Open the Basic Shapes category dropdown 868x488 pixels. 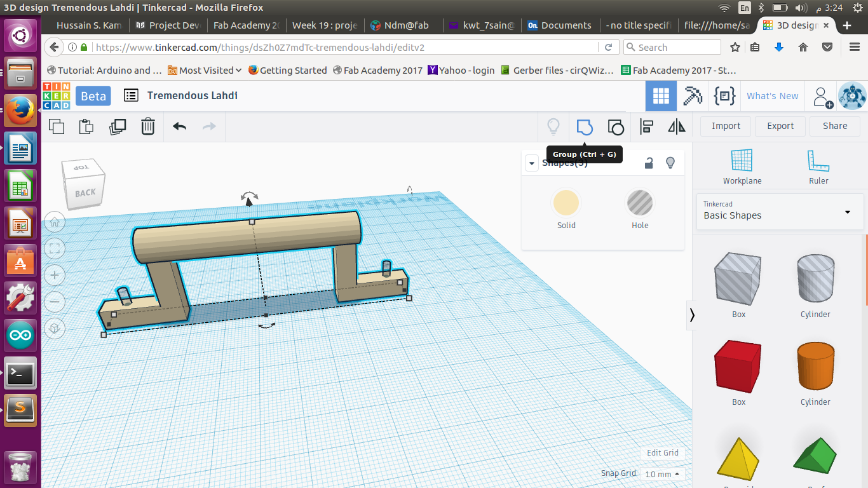point(780,211)
